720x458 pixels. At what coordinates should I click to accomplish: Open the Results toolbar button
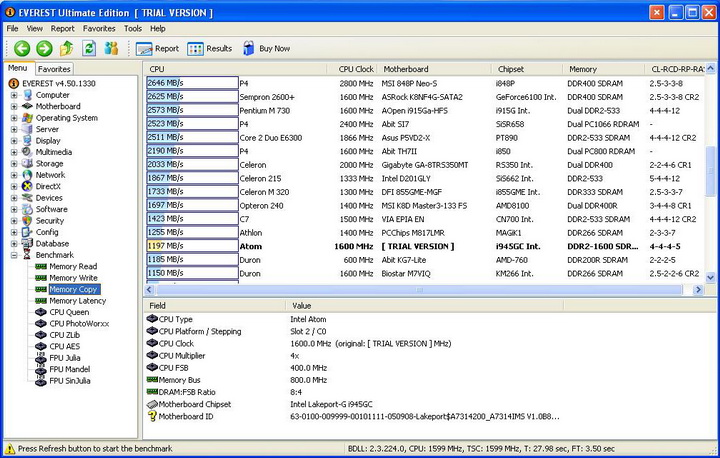[x=209, y=49]
